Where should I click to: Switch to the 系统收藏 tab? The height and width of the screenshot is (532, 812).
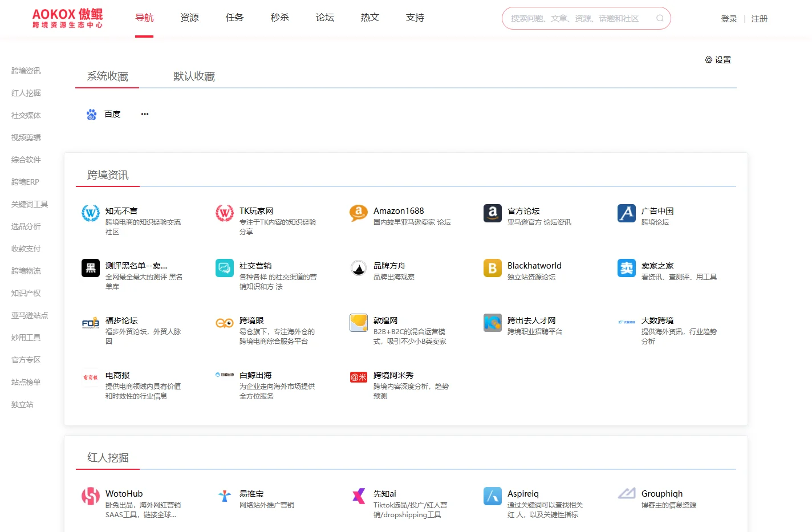pos(107,76)
